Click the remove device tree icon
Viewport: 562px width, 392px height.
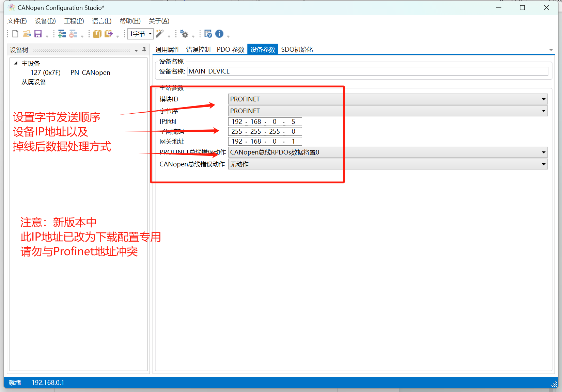point(73,34)
